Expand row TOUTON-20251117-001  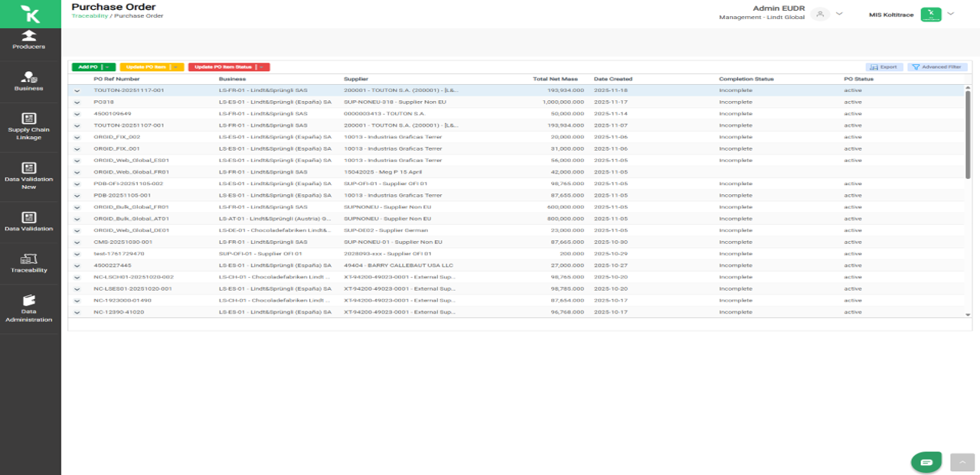(x=77, y=90)
